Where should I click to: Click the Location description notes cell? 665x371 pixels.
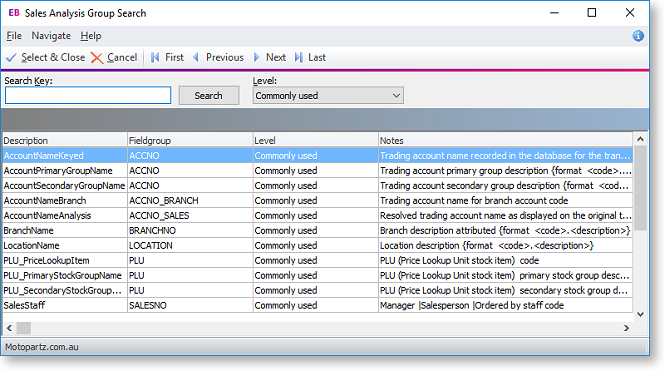[x=505, y=245]
